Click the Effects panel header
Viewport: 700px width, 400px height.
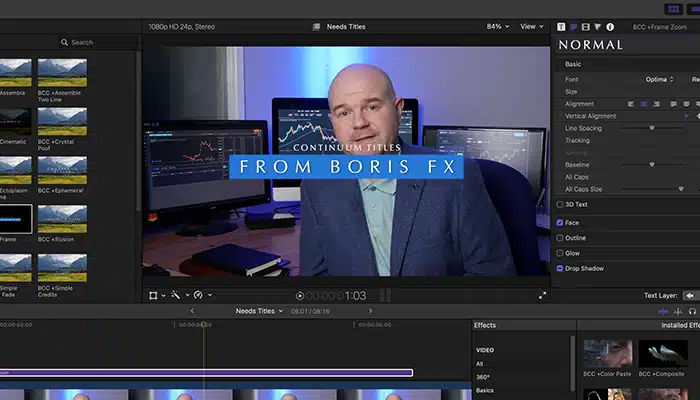(485, 325)
